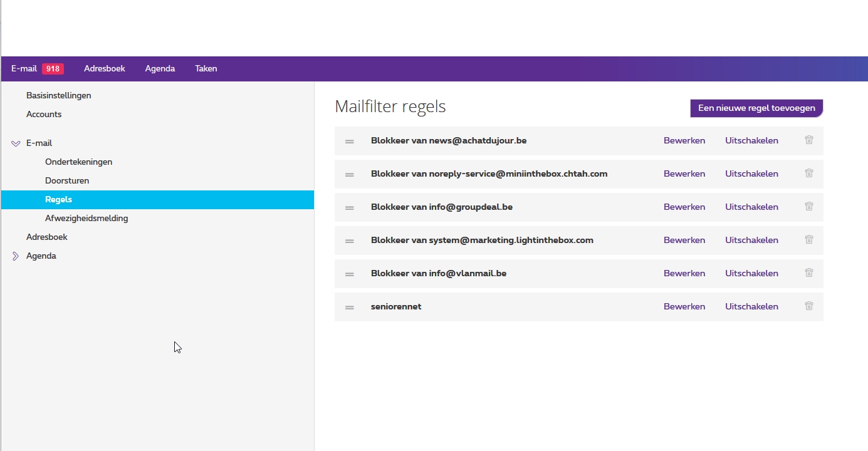This screenshot has width=868, height=451.
Task: Edit the info@vlanmail.be rule via Bewerken
Action: (x=684, y=273)
